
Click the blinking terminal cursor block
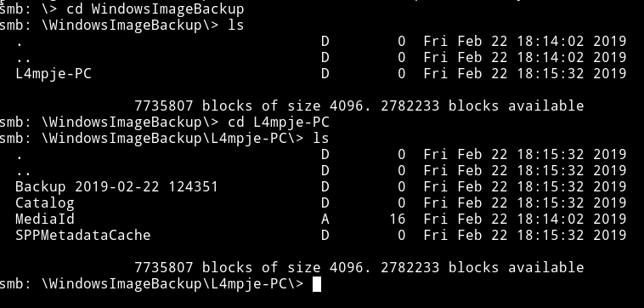[x=317, y=283]
